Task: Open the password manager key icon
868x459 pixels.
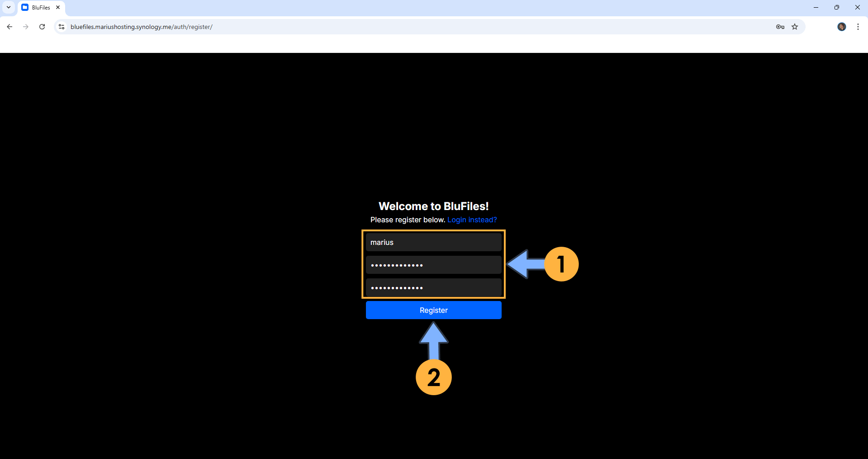Action: (780, 27)
